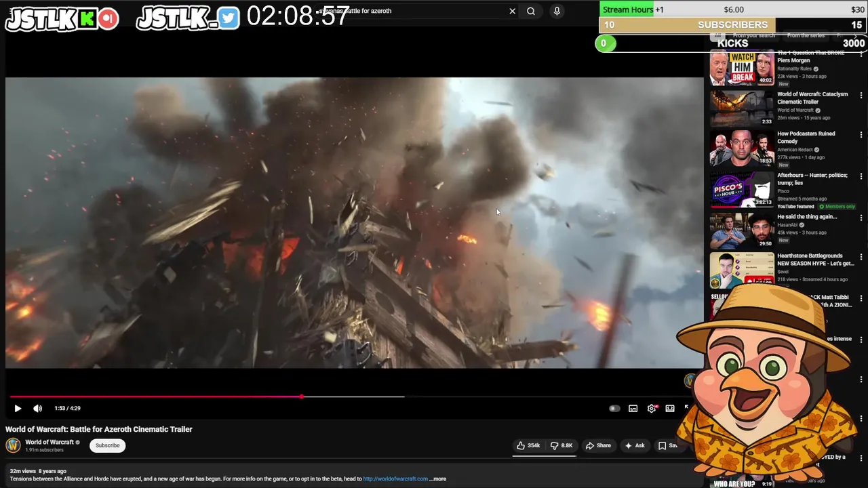Save video to playlist

[x=668, y=445]
